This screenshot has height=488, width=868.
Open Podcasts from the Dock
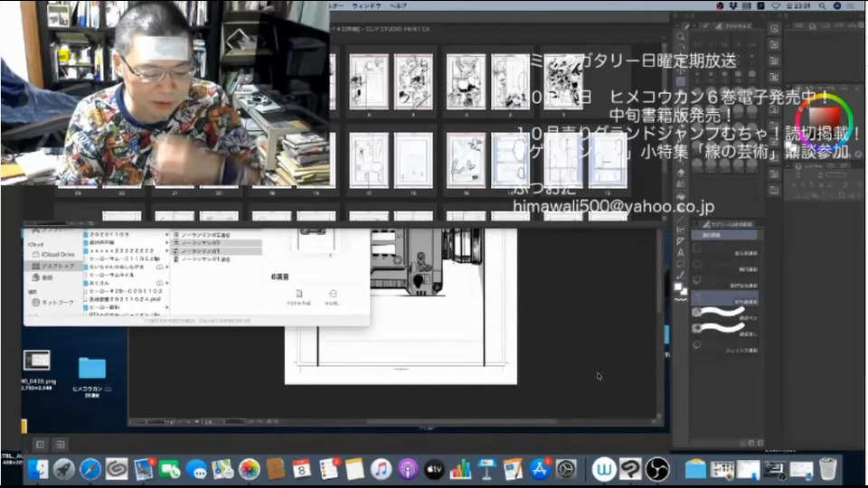point(408,470)
